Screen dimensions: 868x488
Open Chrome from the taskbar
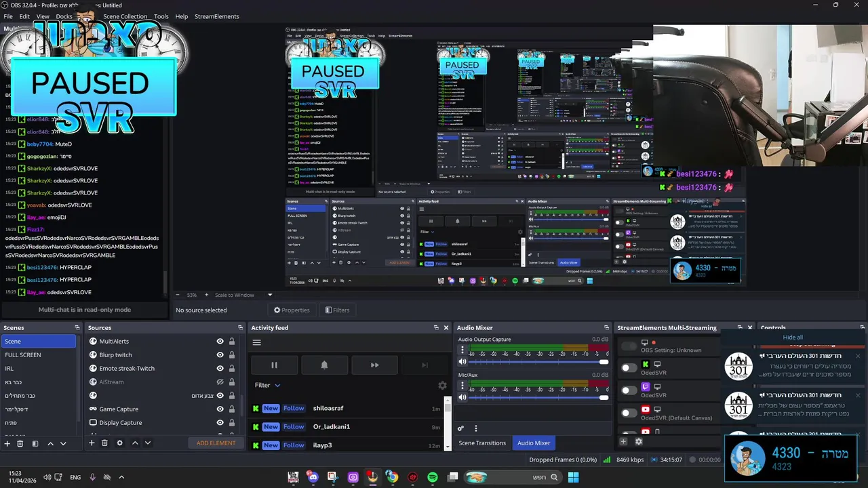tap(393, 477)
